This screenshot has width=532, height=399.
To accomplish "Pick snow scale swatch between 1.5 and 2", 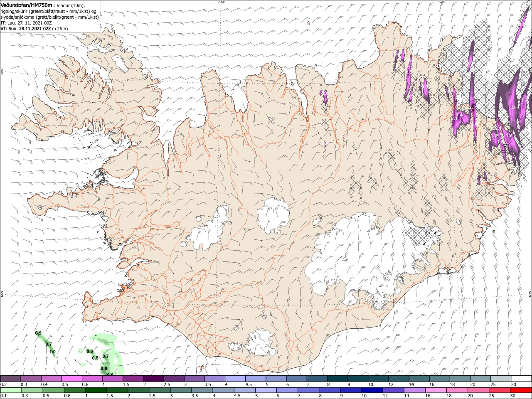I will pyautogui.click(x=133, y=379).
